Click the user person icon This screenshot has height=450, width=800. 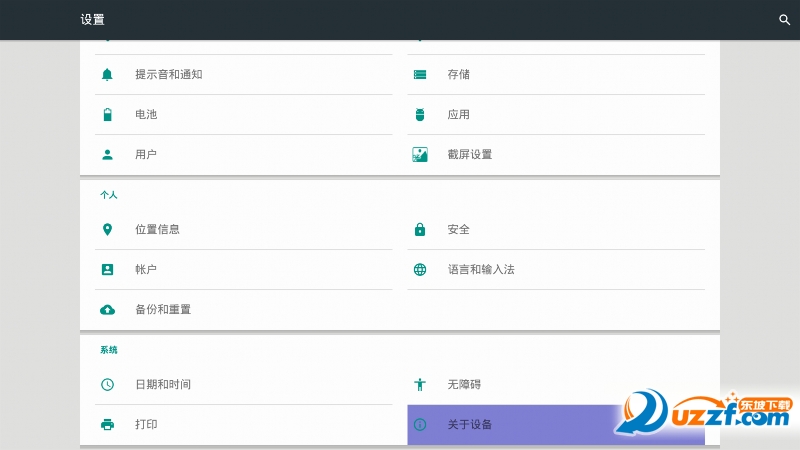[x=108, y=154]
